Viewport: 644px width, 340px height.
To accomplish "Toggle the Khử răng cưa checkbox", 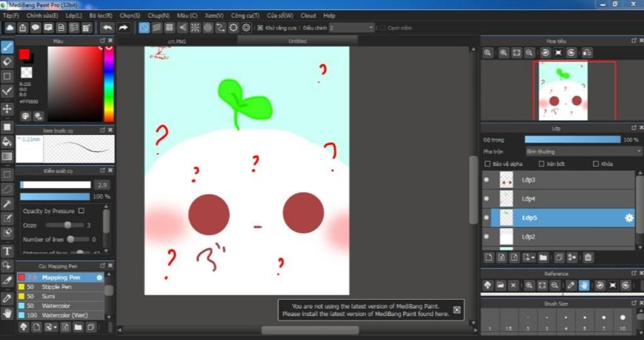I will [x=260, y=28].
